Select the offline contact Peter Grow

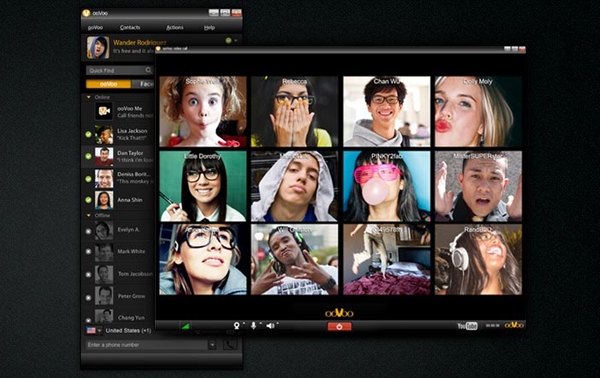118,297
